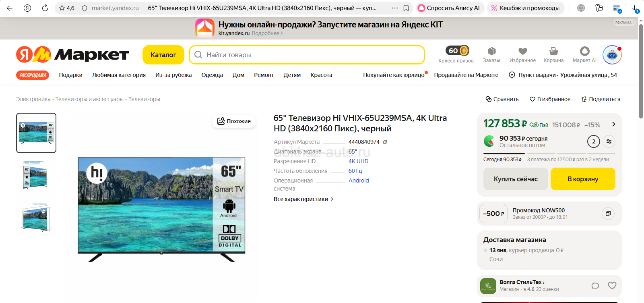Open Favorites (Избранное) heart in header

tap(522, 51)
